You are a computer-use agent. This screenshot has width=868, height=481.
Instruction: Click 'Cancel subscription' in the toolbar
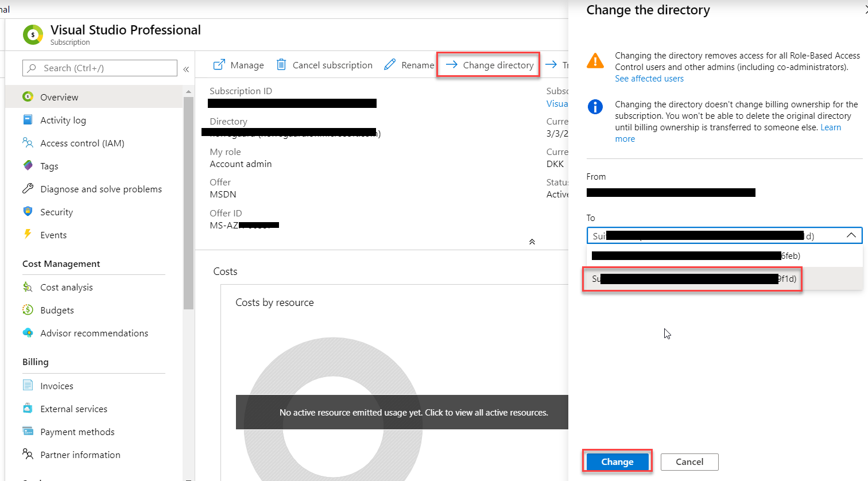324,65
